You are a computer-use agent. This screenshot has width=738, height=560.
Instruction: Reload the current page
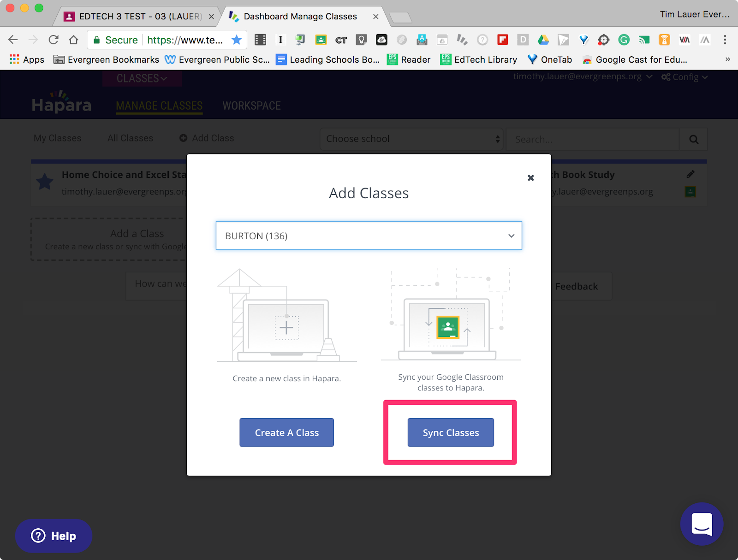pos(54,40)
